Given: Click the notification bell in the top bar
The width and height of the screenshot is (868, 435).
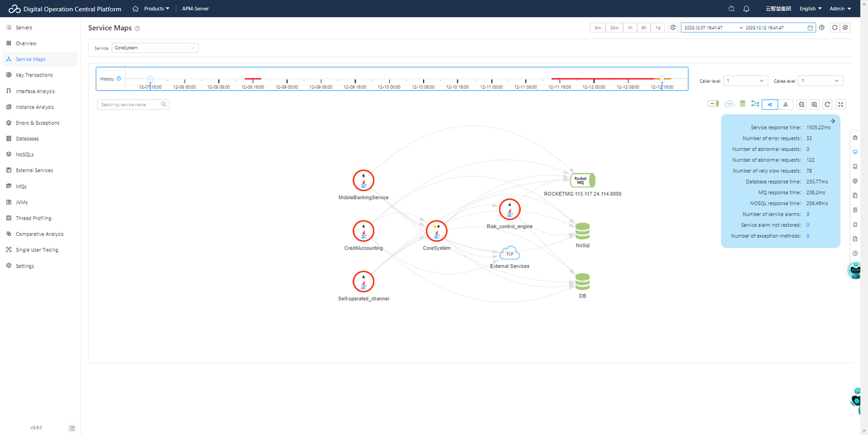Looking at the screenshot, I should [x=746, y=9].
